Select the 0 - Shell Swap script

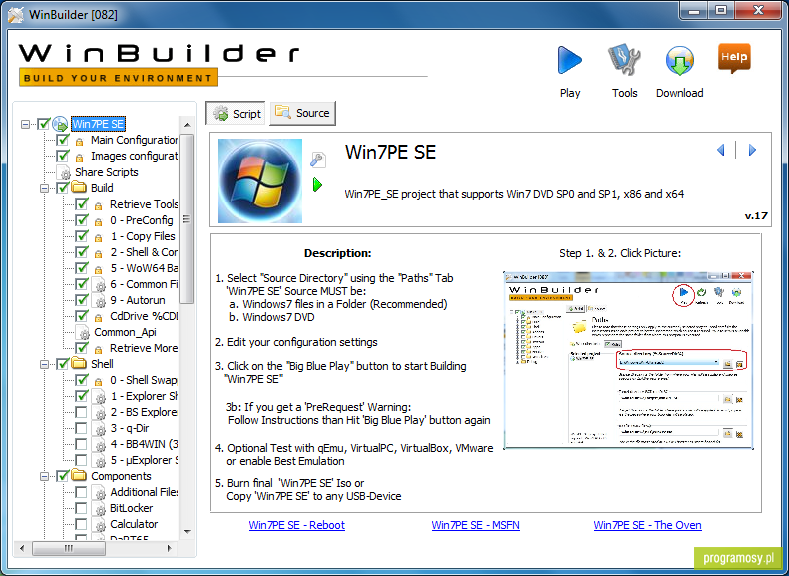click(x=144, y=380)
